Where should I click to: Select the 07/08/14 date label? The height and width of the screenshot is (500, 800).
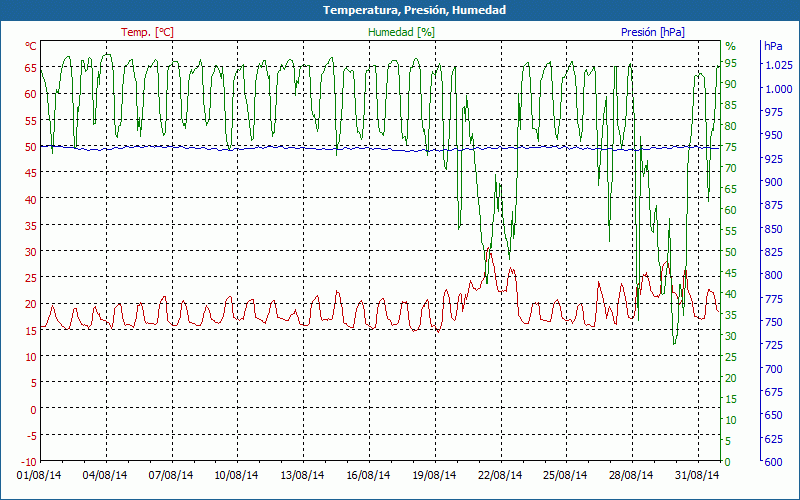coord(171,475)
